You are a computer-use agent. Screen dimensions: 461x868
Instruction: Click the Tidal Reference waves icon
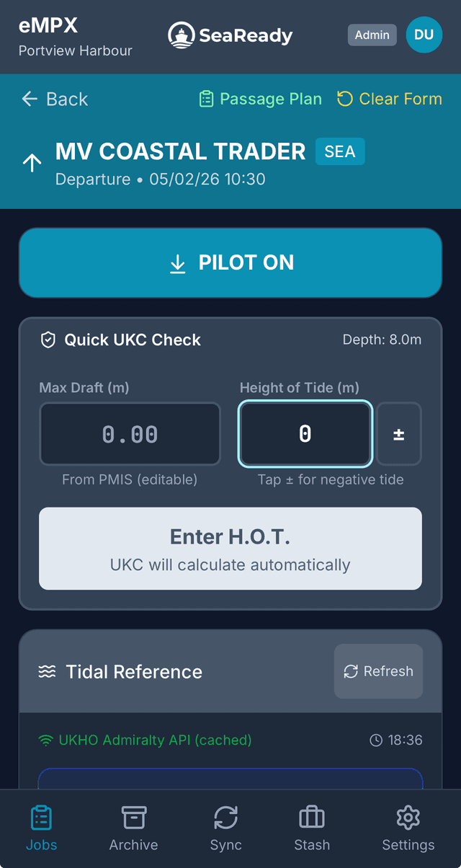47,672
